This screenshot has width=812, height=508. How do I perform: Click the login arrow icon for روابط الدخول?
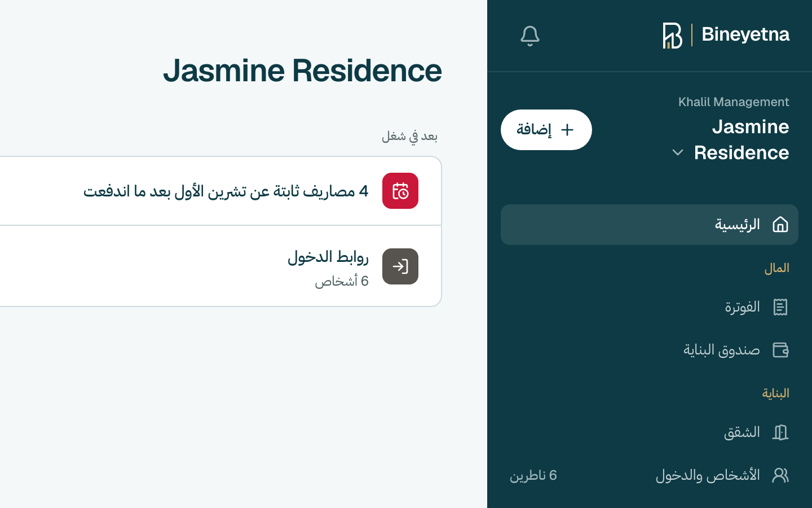coord(400,266)
